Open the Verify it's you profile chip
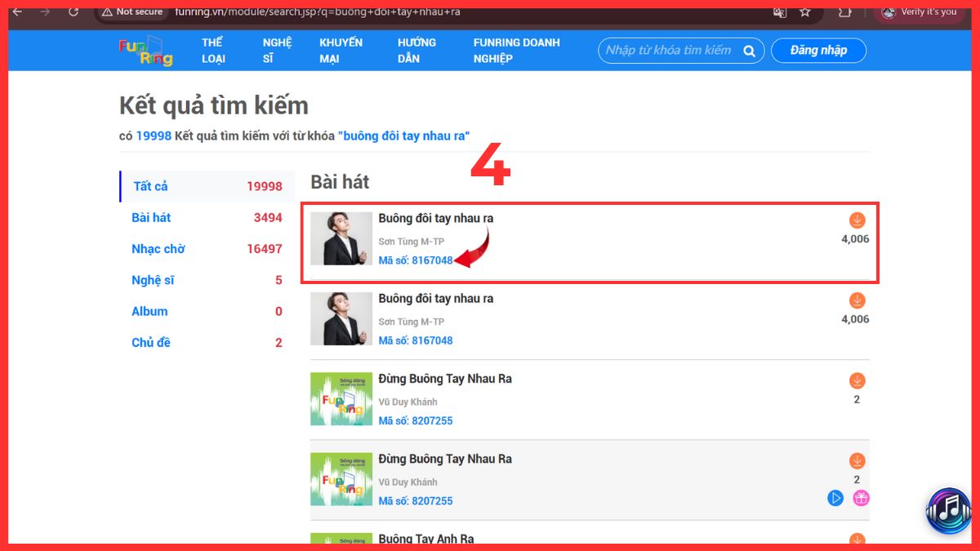 coord(919,12)
